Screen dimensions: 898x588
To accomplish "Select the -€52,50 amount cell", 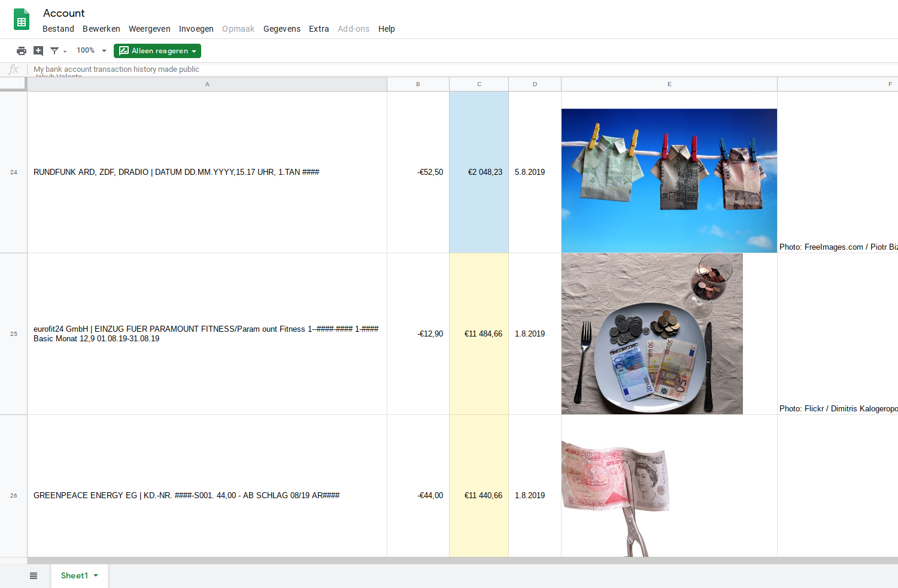I will click(418, 172).
